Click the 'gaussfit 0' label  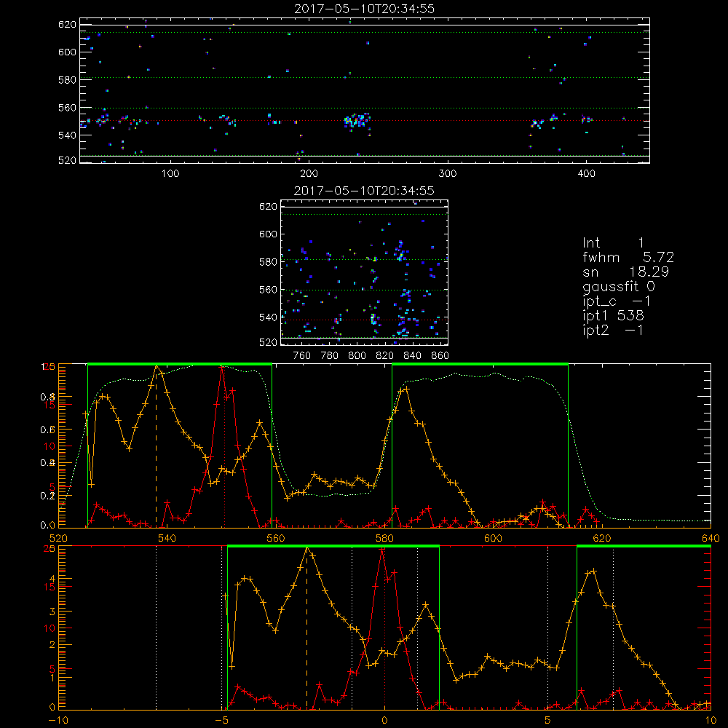pos(618,286)
